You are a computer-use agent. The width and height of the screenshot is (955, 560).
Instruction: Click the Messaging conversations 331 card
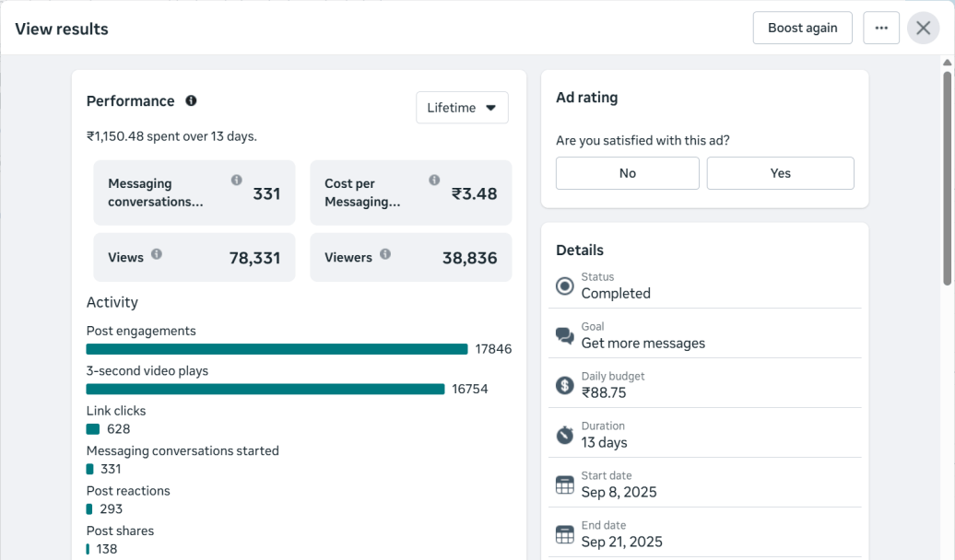[x=195, y=192]
